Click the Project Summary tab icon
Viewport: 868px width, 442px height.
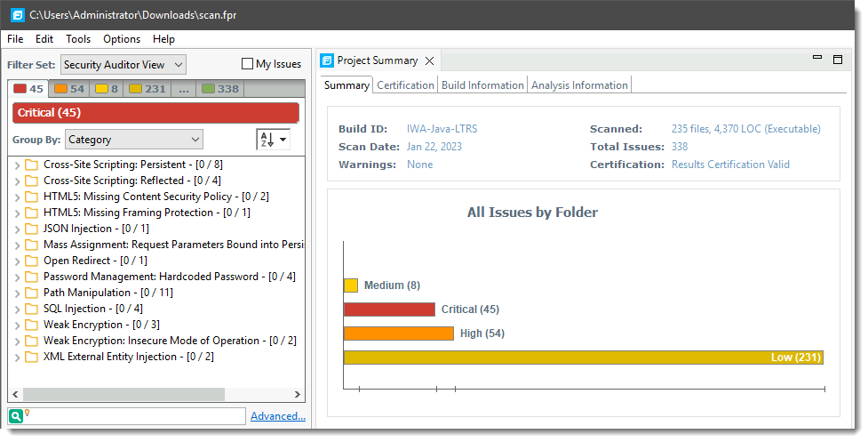tap(327, 60)
